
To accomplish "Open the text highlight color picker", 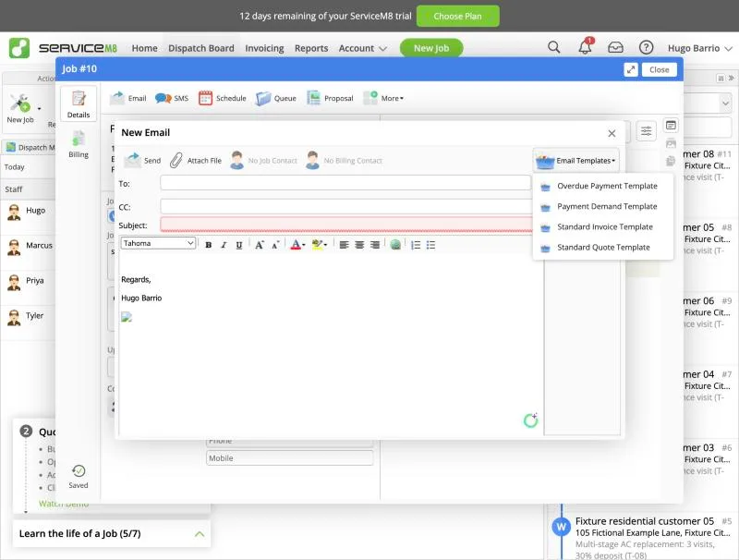I will point(319,245).
